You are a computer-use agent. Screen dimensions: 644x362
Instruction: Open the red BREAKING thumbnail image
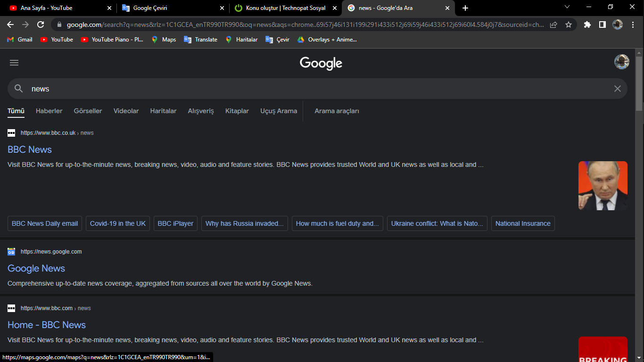pyautogui.click(x=603, y=349)
